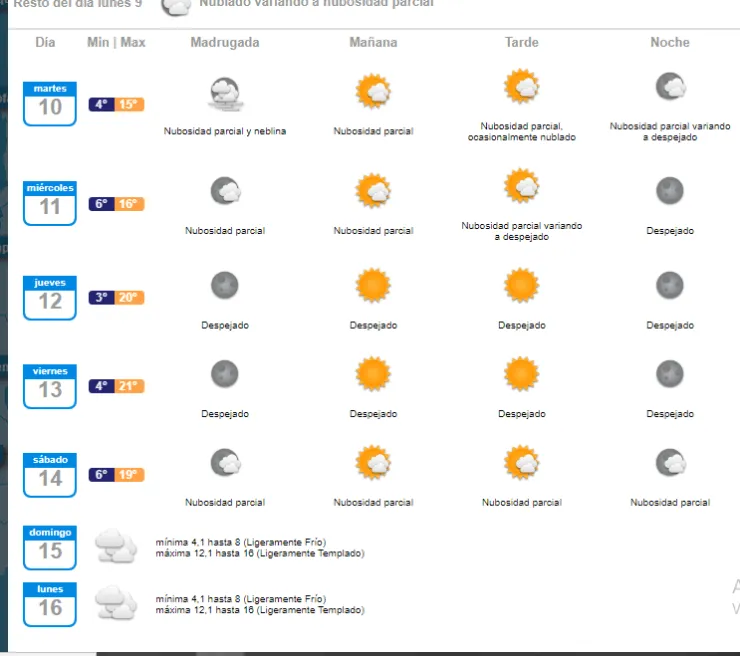Select the jueves 12 date badge
This screenshot has width=740, height=656.
coord(50,298)
